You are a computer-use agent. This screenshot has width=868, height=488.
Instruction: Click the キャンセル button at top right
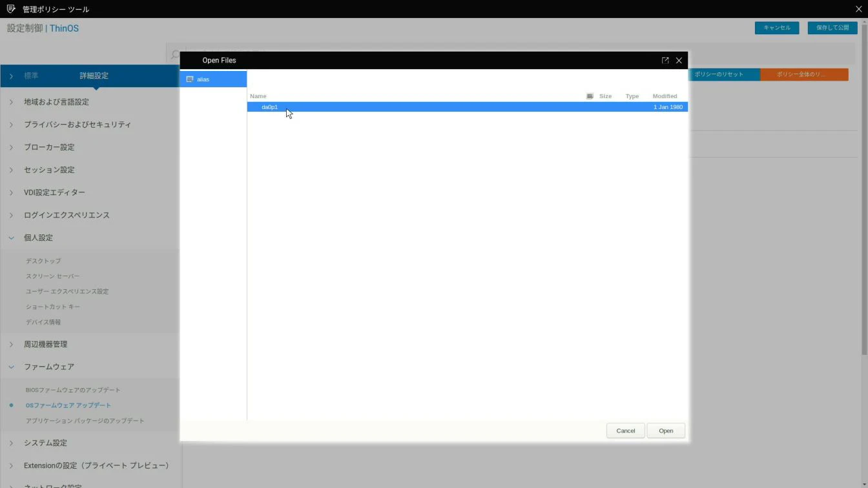click(x=777, y=28)
